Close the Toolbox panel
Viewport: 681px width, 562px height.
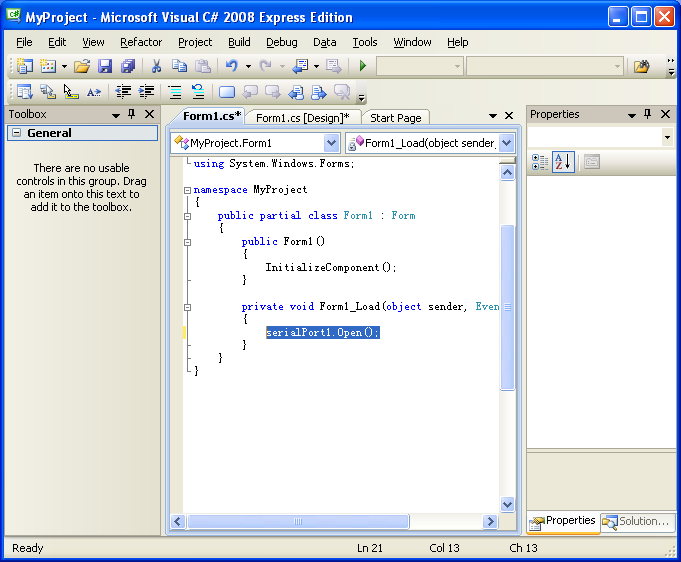(x=149, y=114)
